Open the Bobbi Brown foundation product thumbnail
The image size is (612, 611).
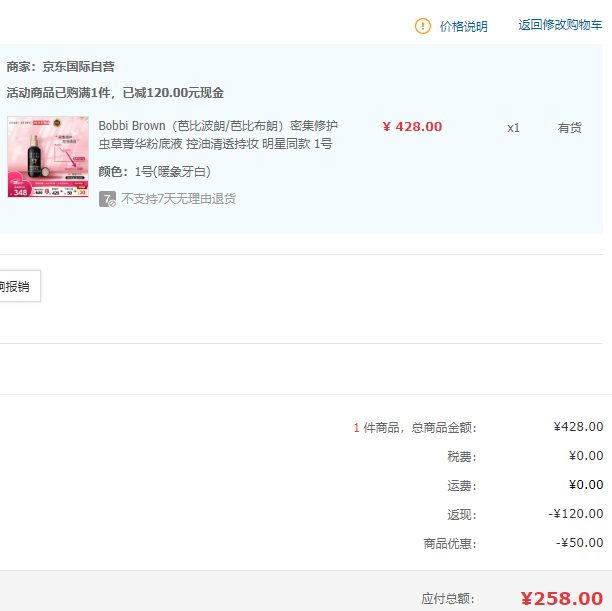pyautogui.click(x=47, y=157)
